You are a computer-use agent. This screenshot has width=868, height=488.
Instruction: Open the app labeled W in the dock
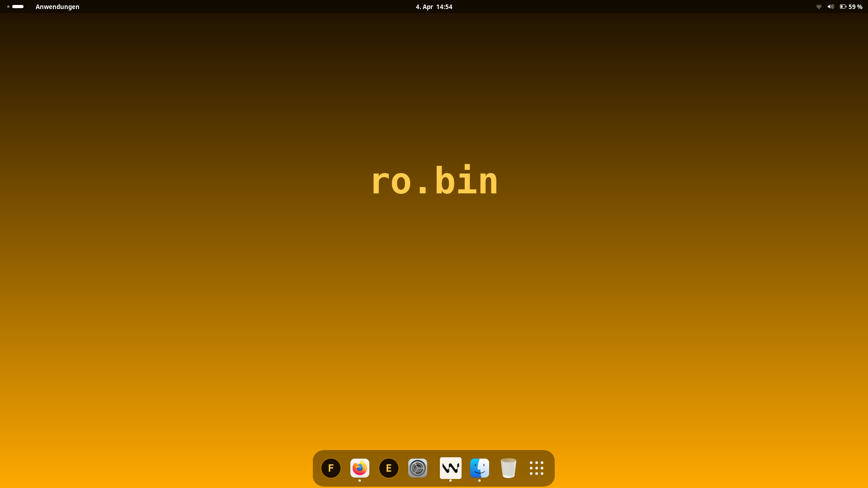click(x=450, y=468)
